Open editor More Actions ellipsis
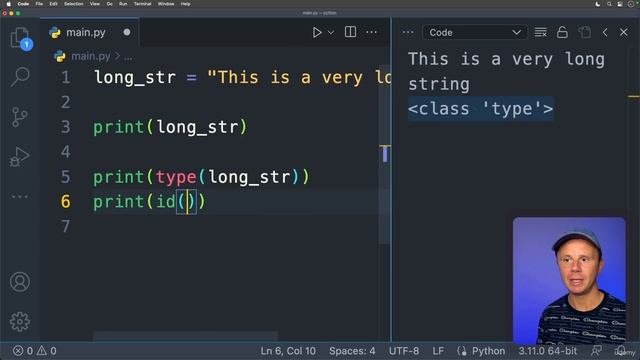640x360 pixels. coord(371,32)
